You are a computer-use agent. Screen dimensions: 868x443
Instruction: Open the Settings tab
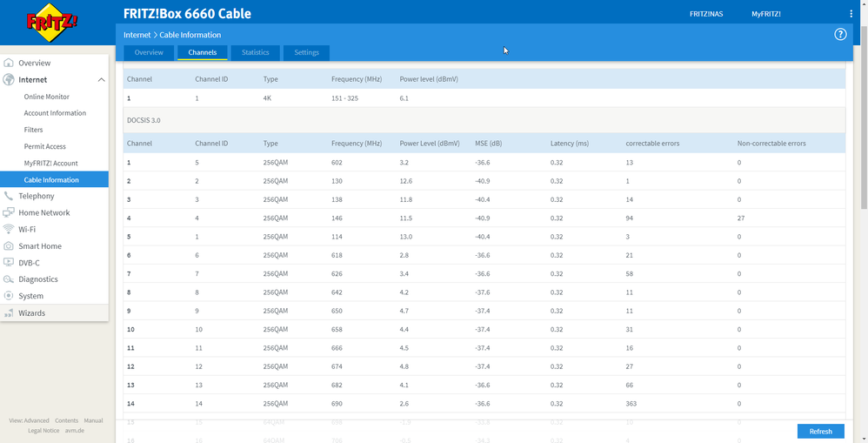306,53
